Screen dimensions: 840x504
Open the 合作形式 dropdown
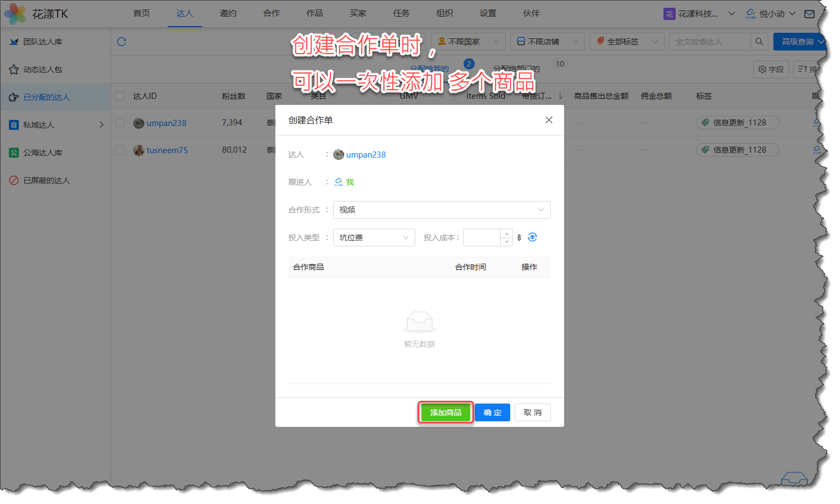coord(441,210)
